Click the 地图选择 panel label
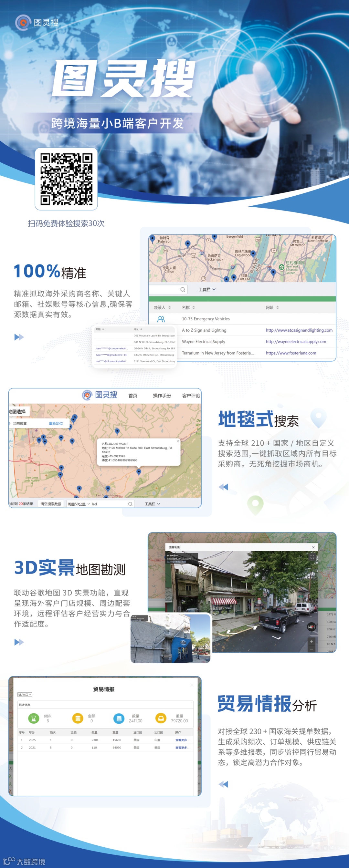The width and height of the screenshot is (349, 868). click(18, 411)
